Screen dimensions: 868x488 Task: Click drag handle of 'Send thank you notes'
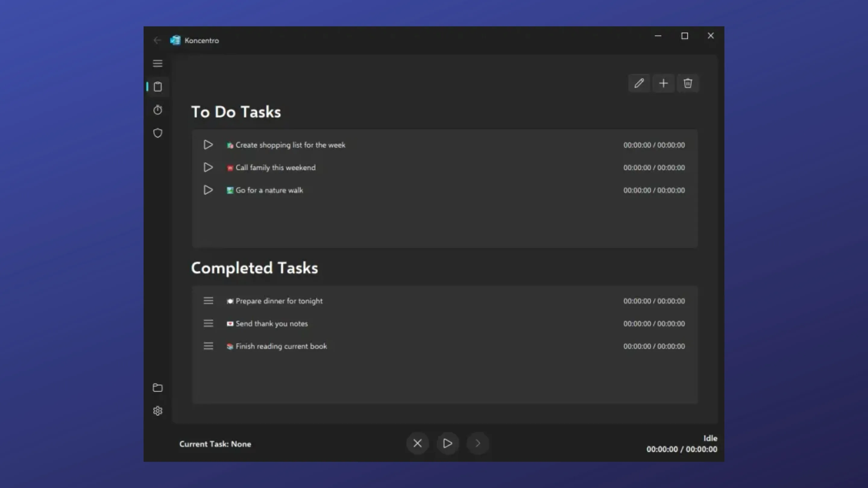point(208,323)
